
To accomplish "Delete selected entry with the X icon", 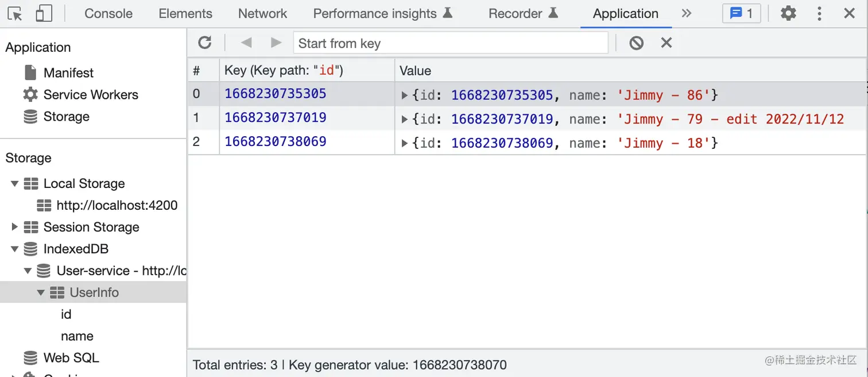I will pyautogui.click(x=666, y=43).
